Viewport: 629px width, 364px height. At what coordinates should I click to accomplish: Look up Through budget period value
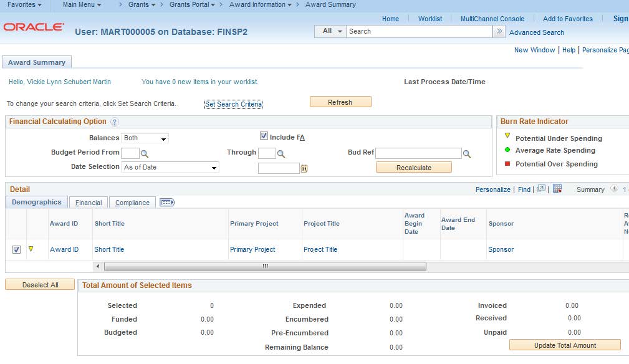281,153
